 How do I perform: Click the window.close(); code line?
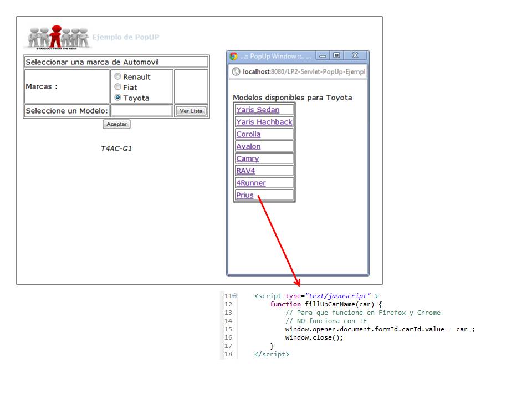[x=314, y=337]
